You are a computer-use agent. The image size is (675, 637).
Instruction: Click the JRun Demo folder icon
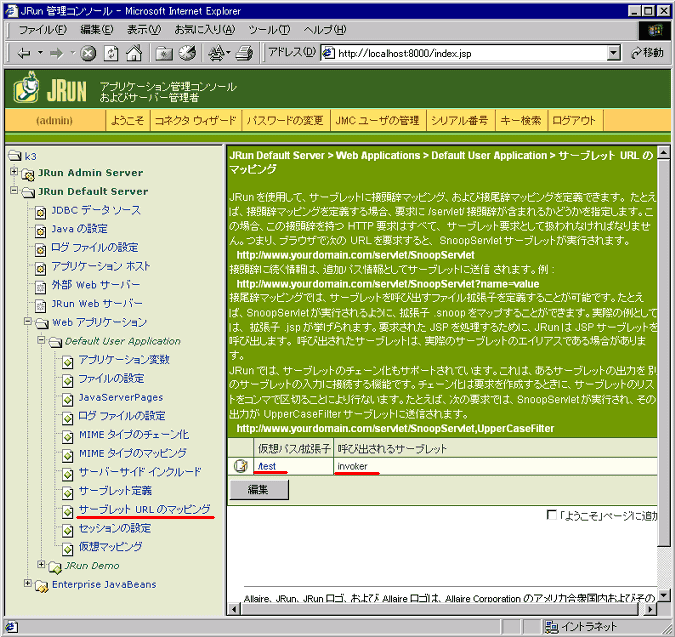(55, 567)
